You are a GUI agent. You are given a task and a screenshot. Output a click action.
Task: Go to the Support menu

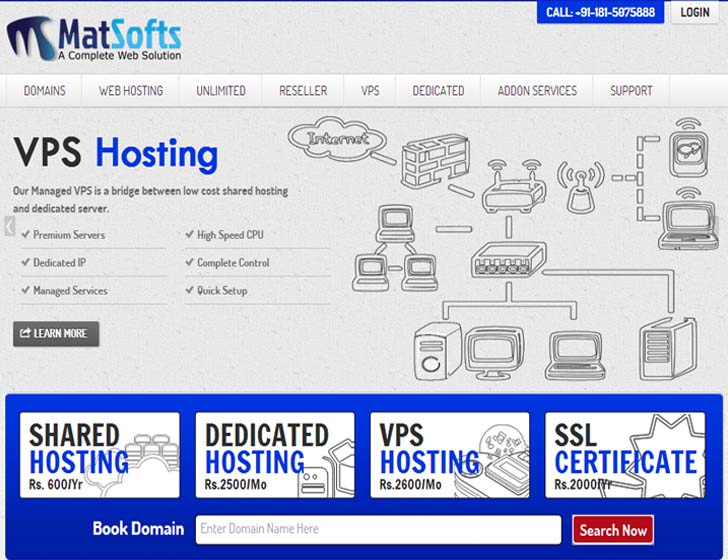click(631, 91)
